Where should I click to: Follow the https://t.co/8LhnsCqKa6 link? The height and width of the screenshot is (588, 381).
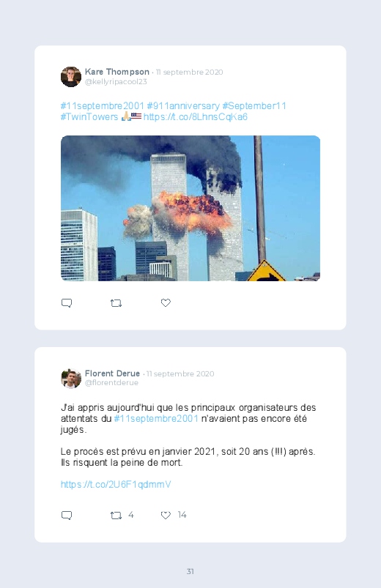coord(195,116)
